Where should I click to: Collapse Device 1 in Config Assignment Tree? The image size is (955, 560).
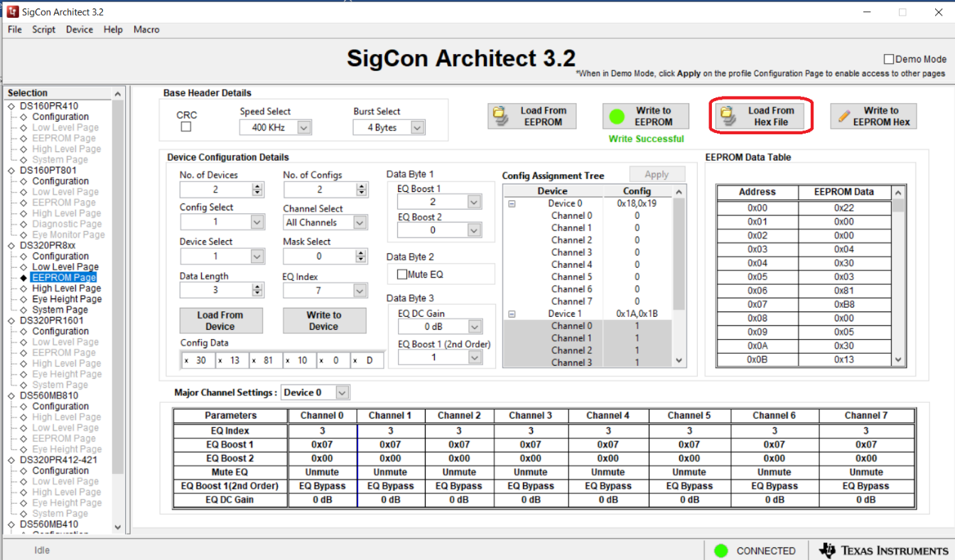pyautogui.click(x=512, y=313)
